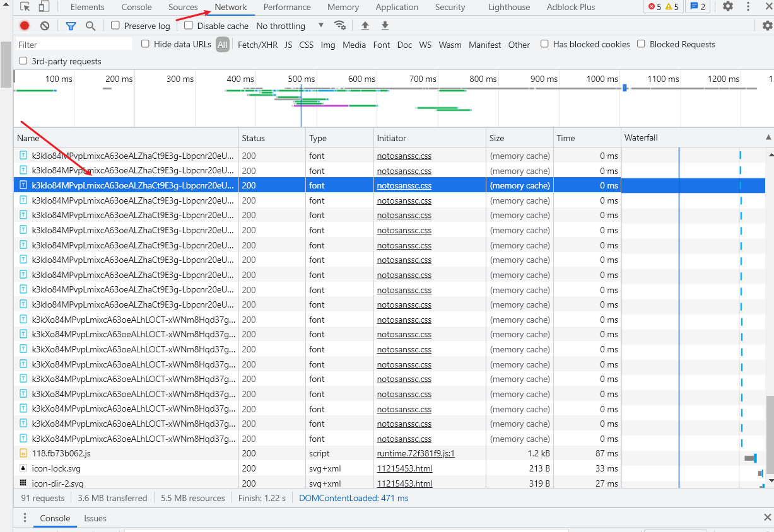Open the drawer three-dot menu beside Console
The height and width of the screenshot is (532, 774).
tap(25, 518)
